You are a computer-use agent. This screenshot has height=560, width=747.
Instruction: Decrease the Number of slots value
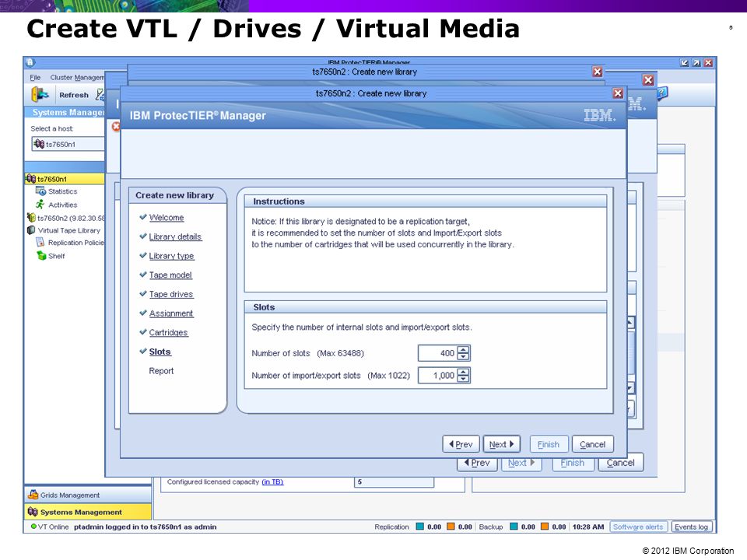[x=463, y=357]
